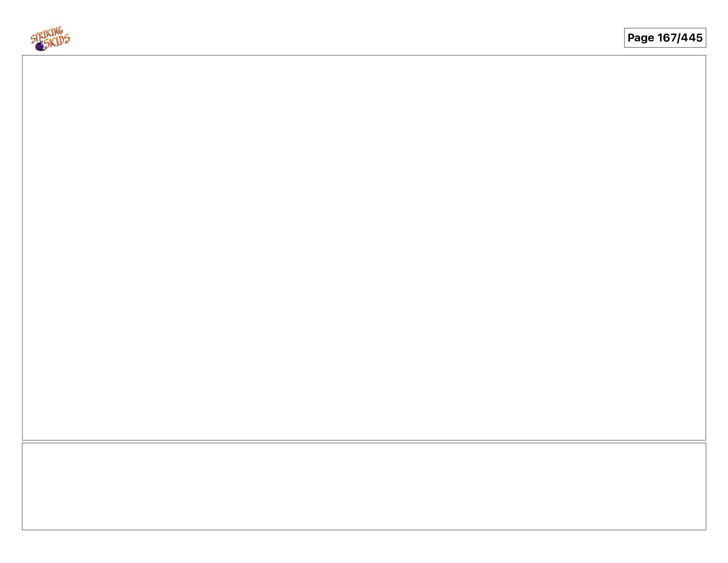The height and width of the screenshot is (563, 728).
Task: Click the digit 7 in 167
Action: (673, 37)
